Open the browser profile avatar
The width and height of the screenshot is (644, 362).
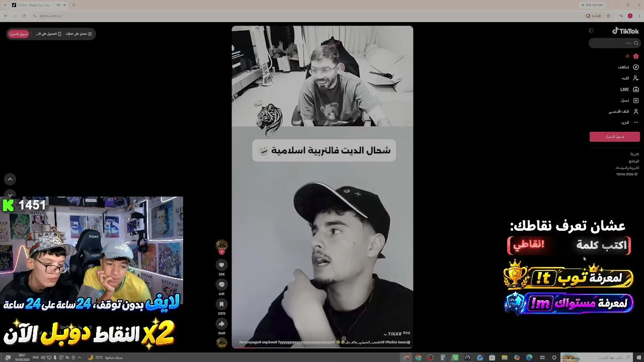(630, 16)
